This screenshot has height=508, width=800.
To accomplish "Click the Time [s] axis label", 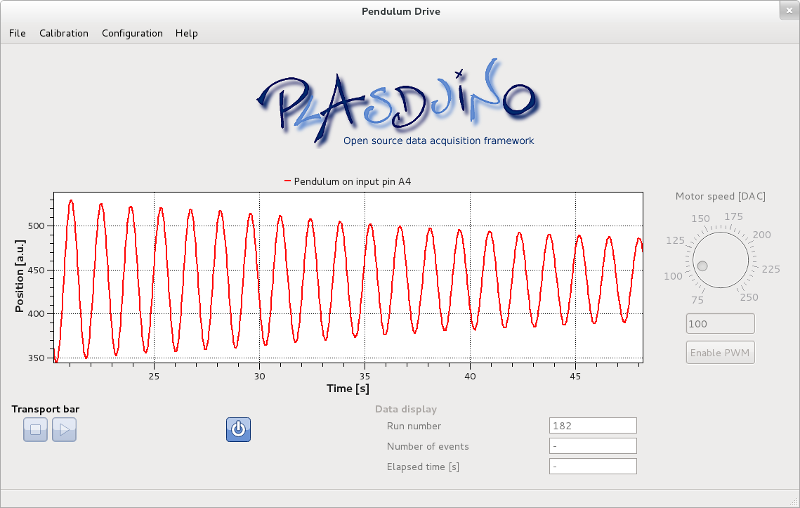I will coord(348,388).
